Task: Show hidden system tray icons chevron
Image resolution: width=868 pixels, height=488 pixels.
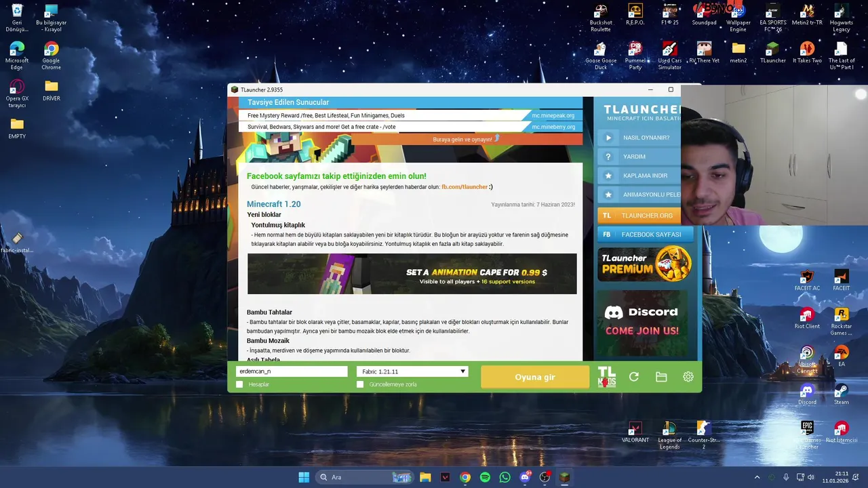Action: 757,477
